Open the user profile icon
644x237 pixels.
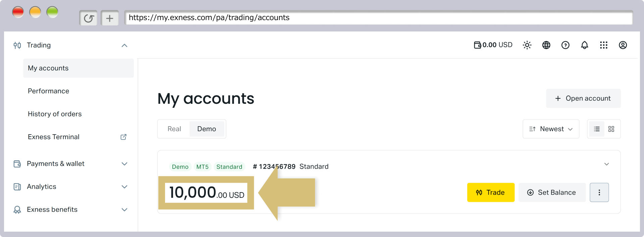pyautogui.click(x=623, y=45)
